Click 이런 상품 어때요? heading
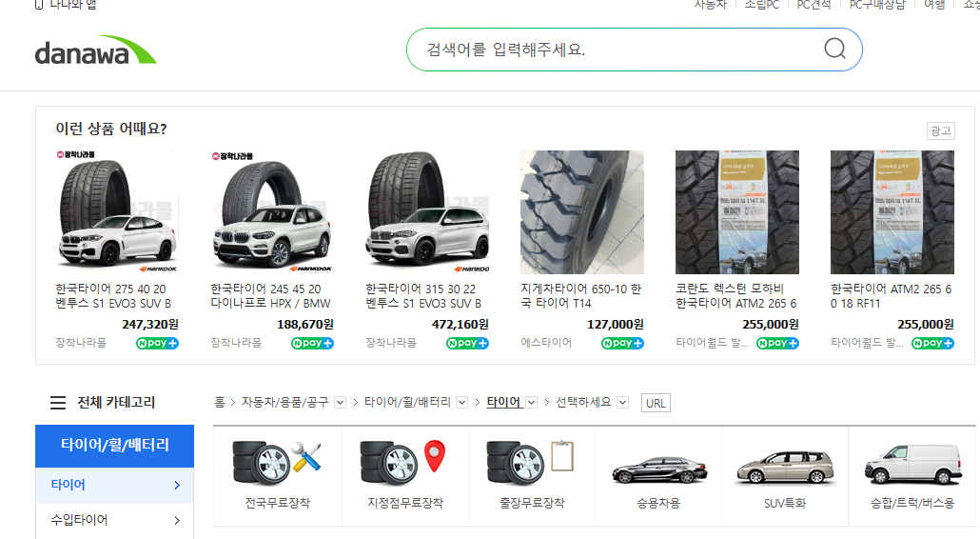 coord(111,129)
